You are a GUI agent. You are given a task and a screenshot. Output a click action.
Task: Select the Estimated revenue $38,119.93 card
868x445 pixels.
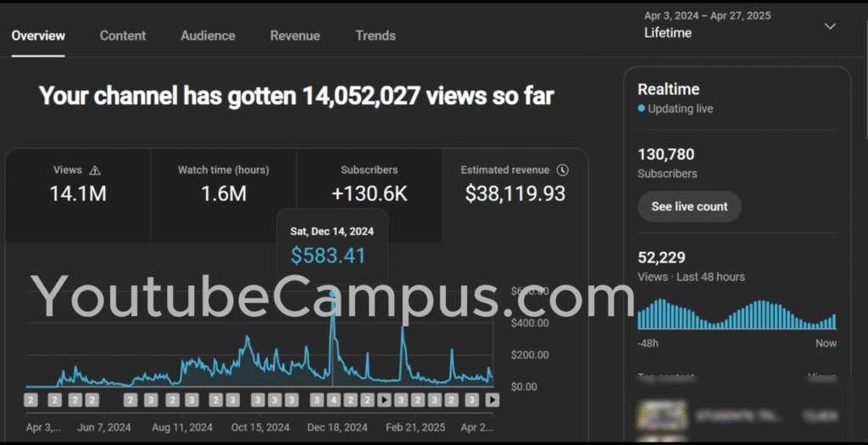(x=515, y=195)
